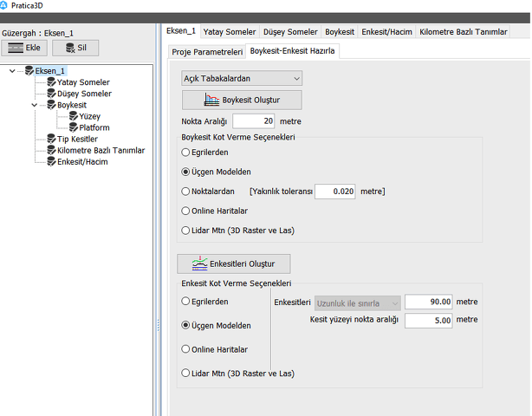Click the Düşey Someler tree icon
Image resolution: width=532 pixels, height=416 pixels.
point(50,94)
